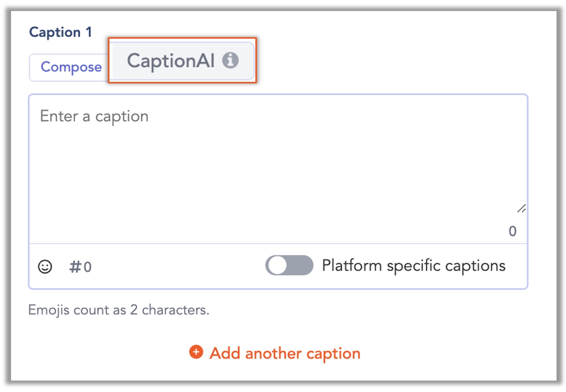Click the Platform specific captions label
Viewport: 566px width, 392px height.
[x=413, y=266]
